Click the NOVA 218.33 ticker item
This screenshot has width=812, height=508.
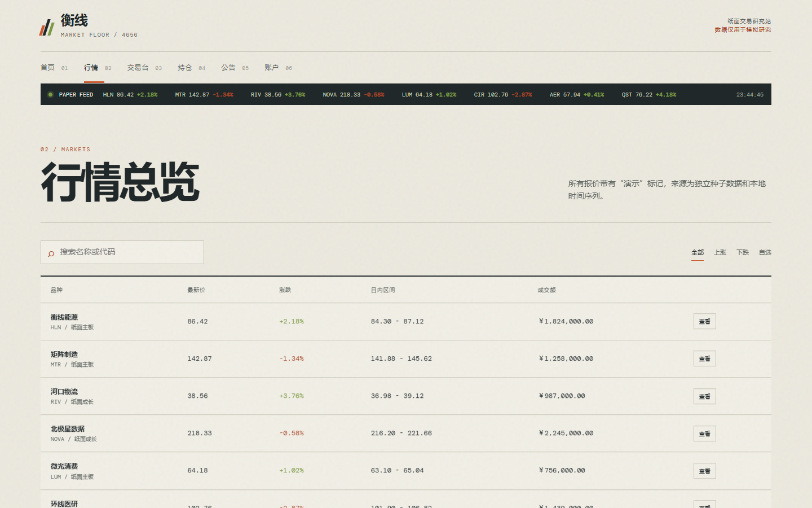coord(354,95)
